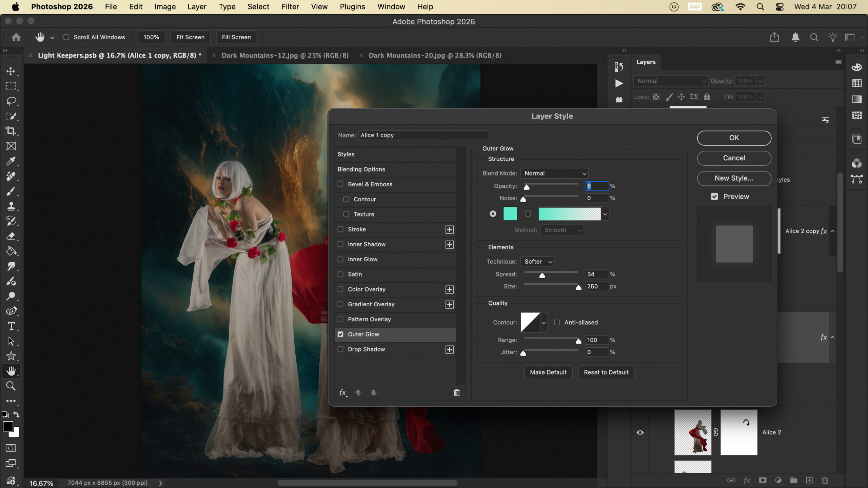Click trash icon in Layer Style dialog
The image size is (868, 488).
(x=457, y=392)
